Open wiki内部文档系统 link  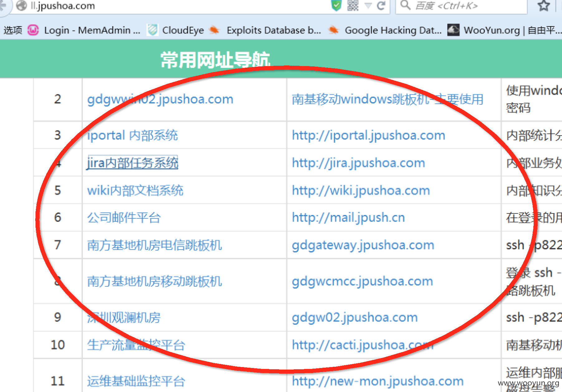[135, 190]
